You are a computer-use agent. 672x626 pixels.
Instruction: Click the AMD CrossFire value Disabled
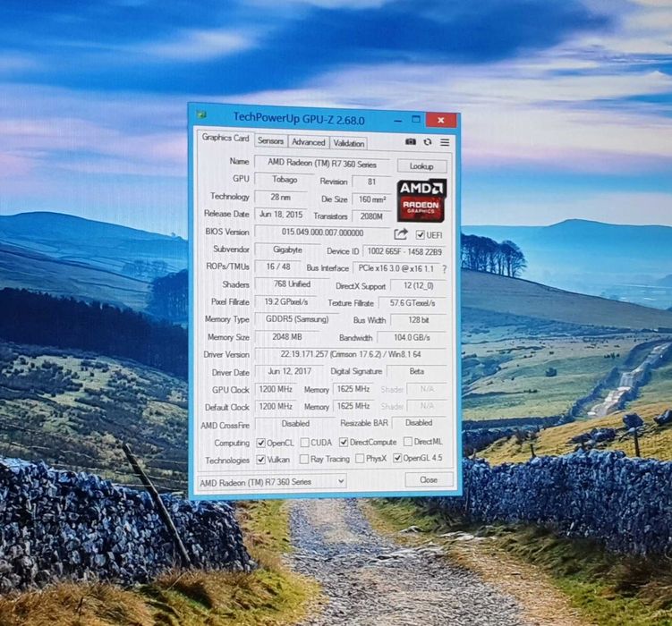click(295, 424)
